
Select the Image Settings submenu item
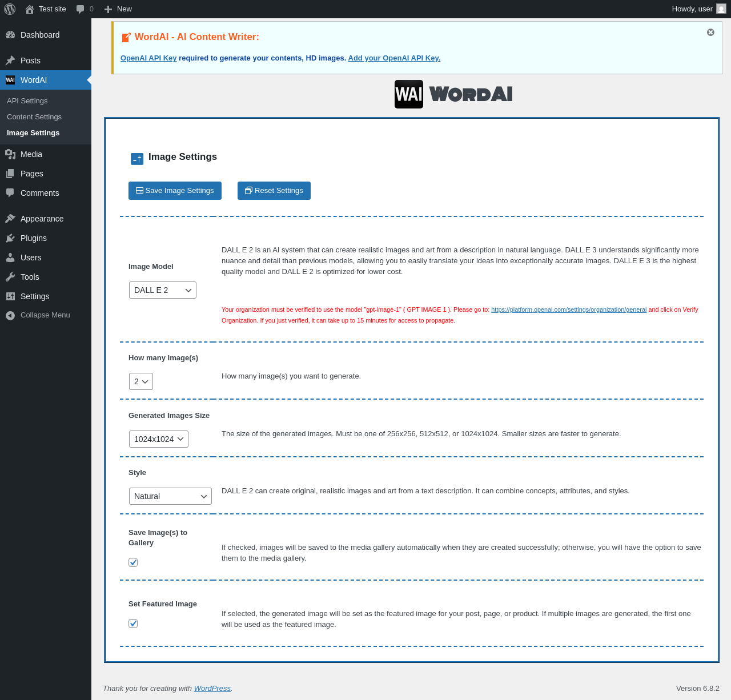point(33,132)
